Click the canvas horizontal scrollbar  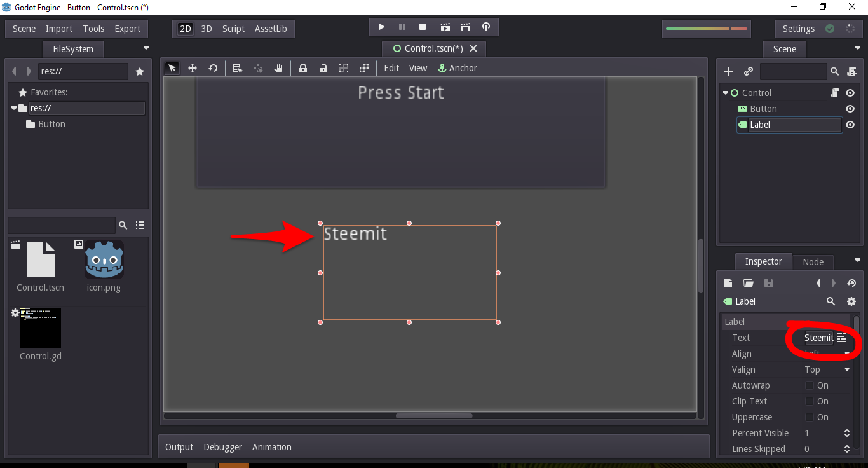click(434, 416)
